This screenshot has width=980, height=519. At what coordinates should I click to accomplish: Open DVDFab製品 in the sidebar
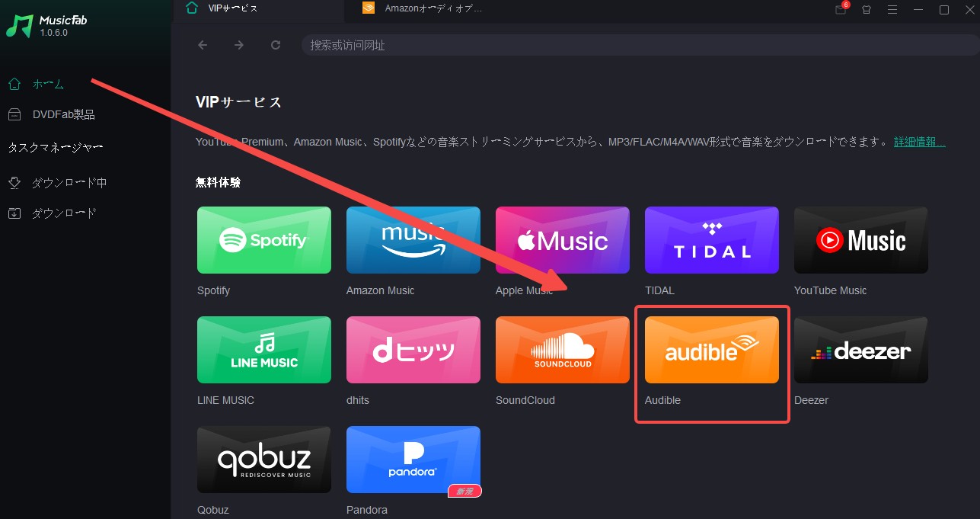click(x=63, y=114)
